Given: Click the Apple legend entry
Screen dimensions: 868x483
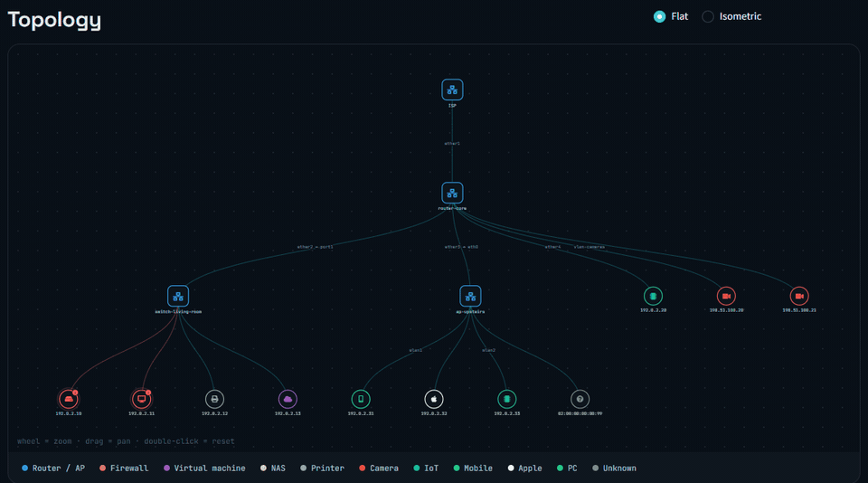Looking at the screenshot, I should [x=524, y=468].
